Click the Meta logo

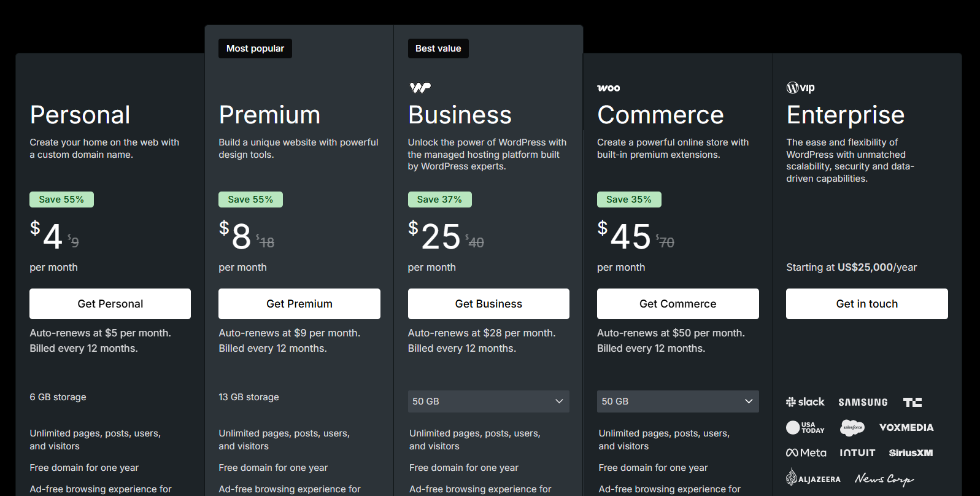[806, 452]
